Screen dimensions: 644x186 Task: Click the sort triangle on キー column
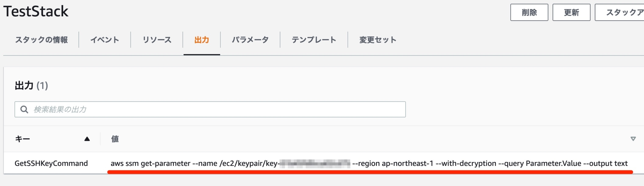[x=86, y=138]
